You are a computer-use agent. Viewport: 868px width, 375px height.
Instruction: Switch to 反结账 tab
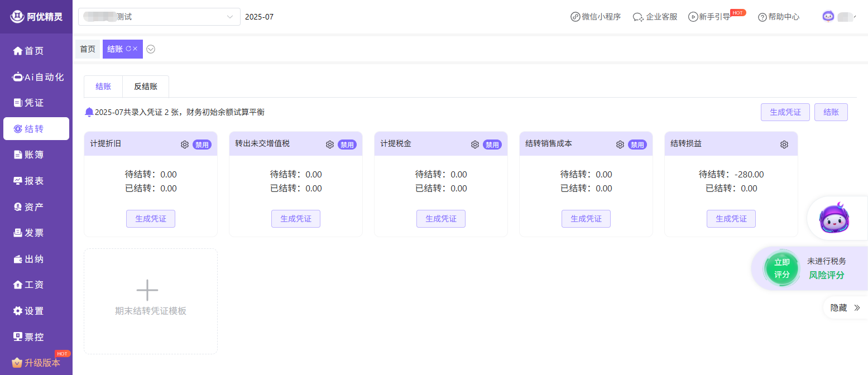(x=145, y=86)
